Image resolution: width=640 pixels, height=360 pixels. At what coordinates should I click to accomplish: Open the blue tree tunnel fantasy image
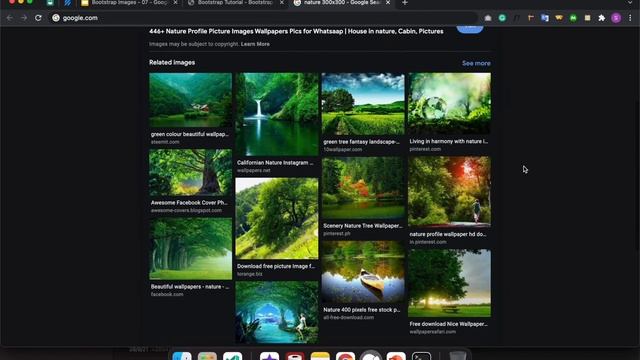pos(277,312)
